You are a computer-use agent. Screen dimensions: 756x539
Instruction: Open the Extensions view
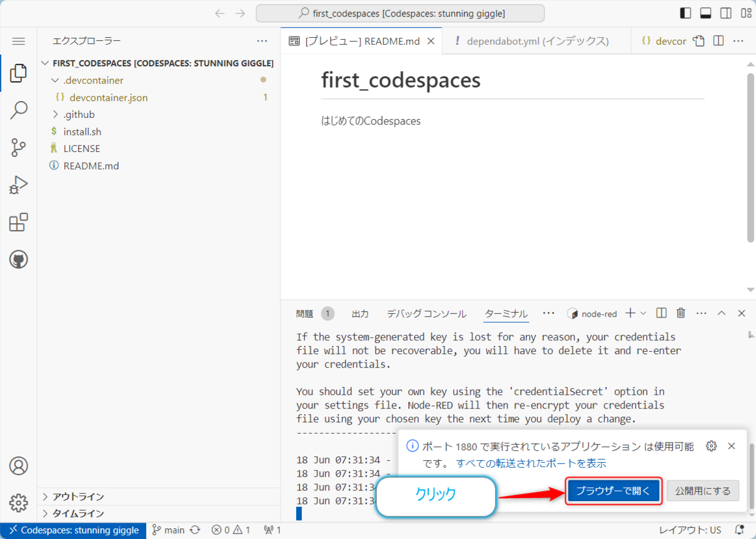[18, 222]
